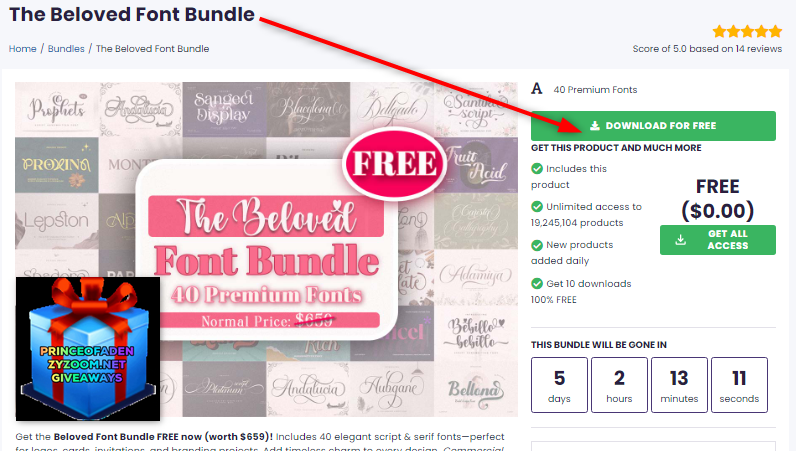Click the seconds countdown box
This screenshot has width=796, height=451.
(x=739, y=384)
